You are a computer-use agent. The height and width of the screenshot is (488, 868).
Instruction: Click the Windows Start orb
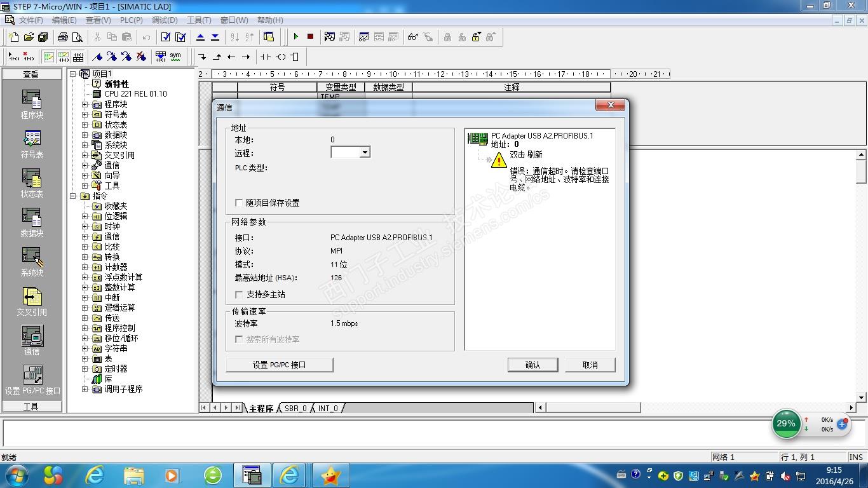pyautogui.click(x=17, y=475)
